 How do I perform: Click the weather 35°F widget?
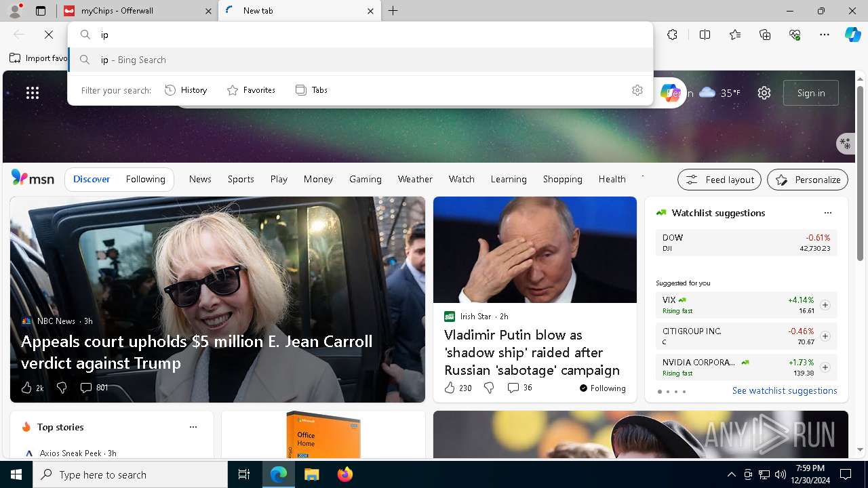719,93
